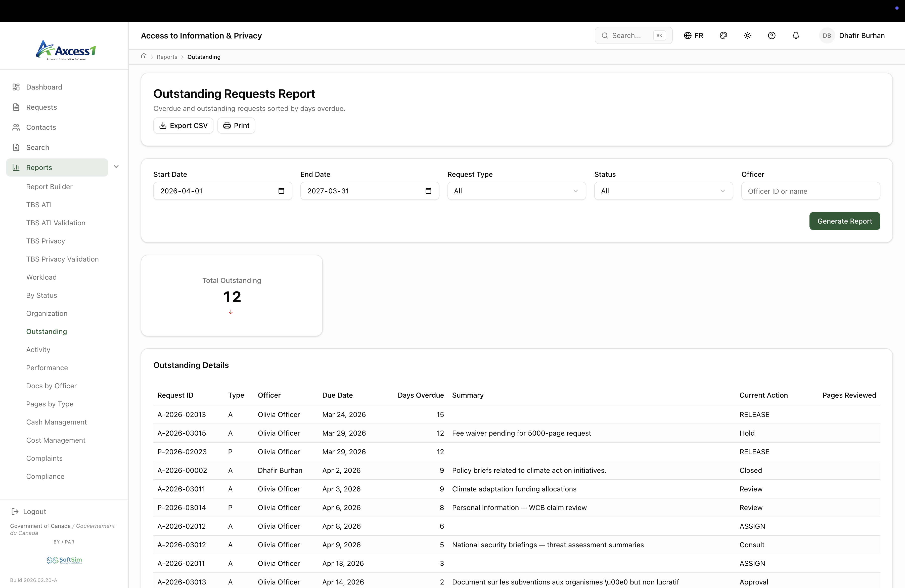Open the Dashboard from the sidebar
Viewport: 905px width, 588px height.
pyautogui.click(x=44, y=87)
